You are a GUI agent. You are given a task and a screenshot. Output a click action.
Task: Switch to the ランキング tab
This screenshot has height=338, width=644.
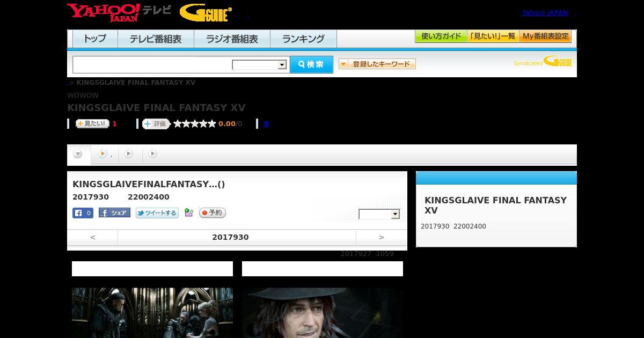coord(303,39)
